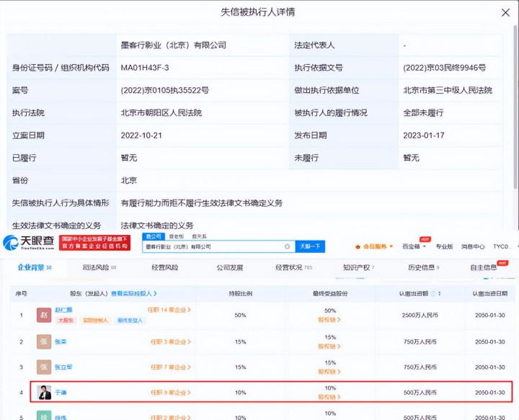Screen dimensions: 519x420
Task: Open 股权链 link in the 50% row
Action: point(328,320)
